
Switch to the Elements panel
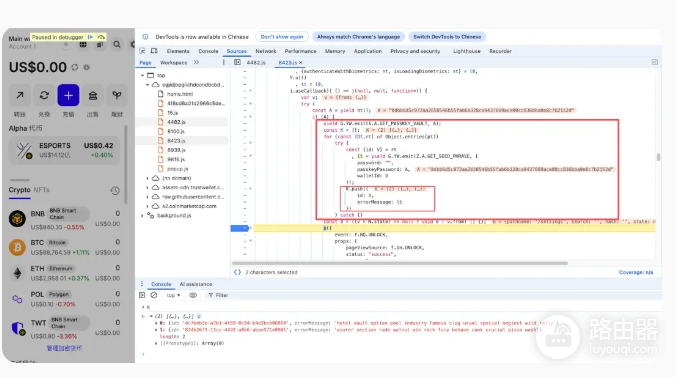[x=178, y=51]
